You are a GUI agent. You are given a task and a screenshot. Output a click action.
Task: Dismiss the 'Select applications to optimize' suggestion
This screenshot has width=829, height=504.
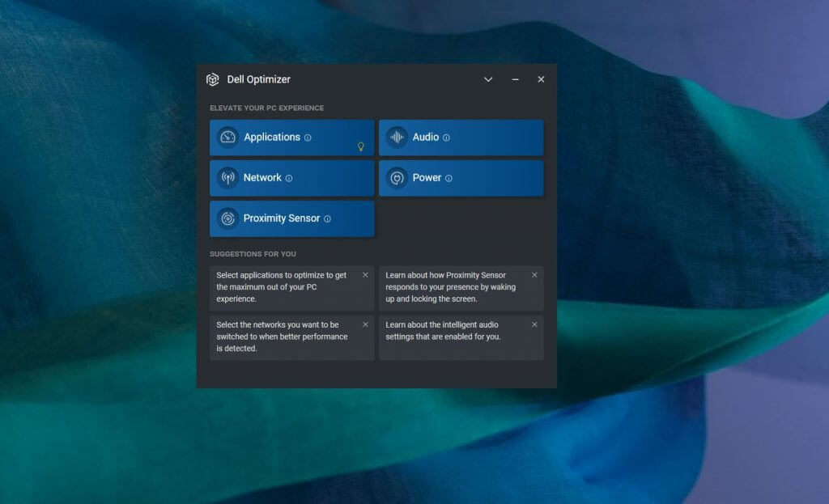pyautogui.click(x=365, y=275)
